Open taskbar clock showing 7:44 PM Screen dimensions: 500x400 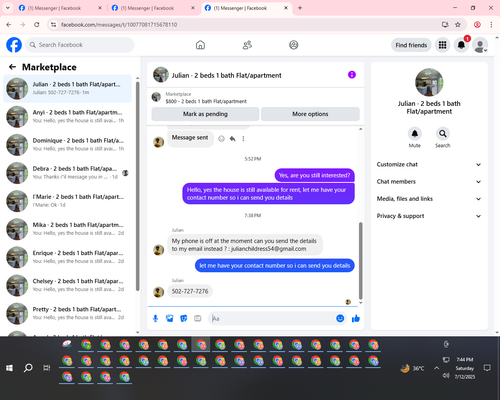[465, 368]
